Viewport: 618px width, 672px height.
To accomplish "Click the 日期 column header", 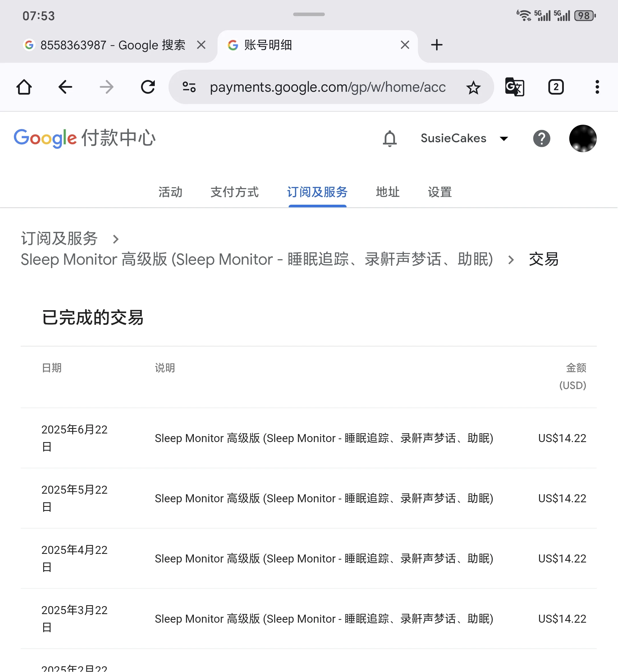I will click(52, 368).
